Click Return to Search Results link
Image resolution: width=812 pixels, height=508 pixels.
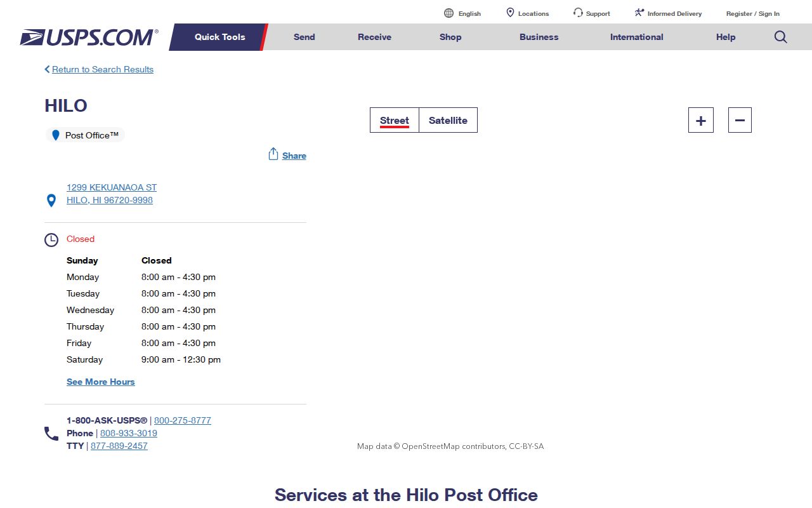point(103,69)
